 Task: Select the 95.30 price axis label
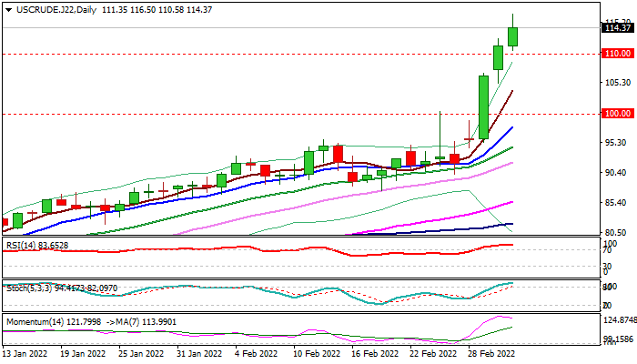(x=618, y=143)
